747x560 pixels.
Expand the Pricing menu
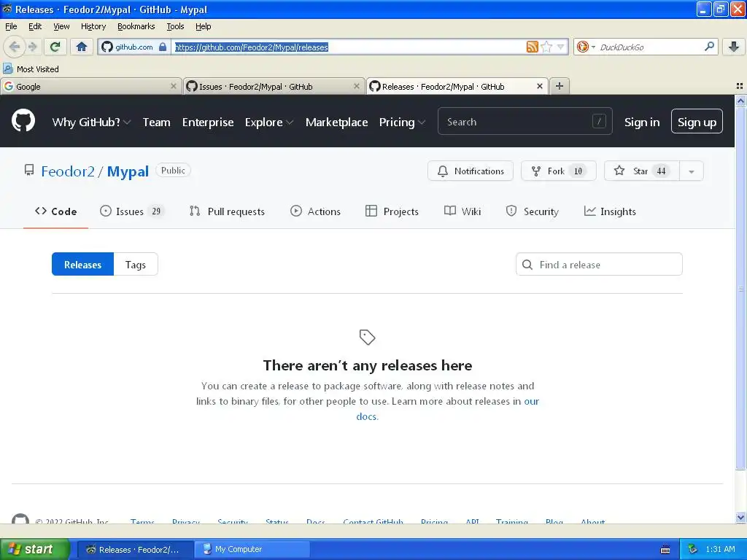[x=402, y=122]
